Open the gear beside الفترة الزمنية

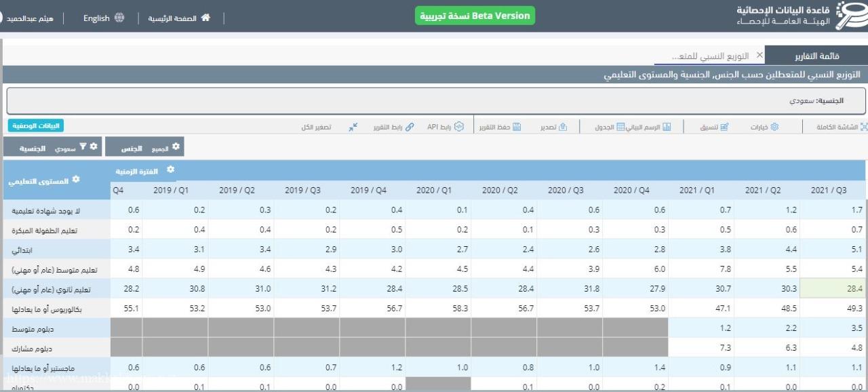tap(171, 170)
